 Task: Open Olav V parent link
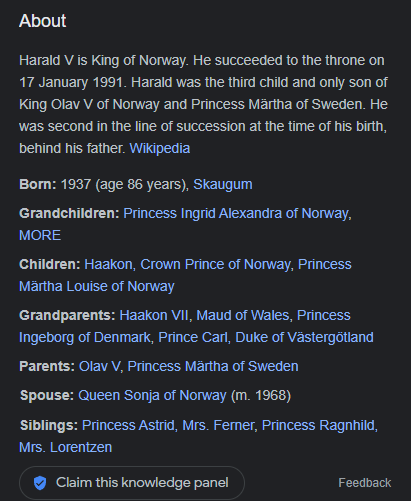point(99,366)
